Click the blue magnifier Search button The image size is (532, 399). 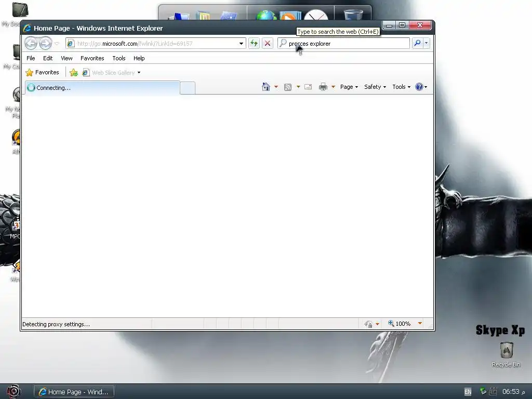tap(417, 43)
